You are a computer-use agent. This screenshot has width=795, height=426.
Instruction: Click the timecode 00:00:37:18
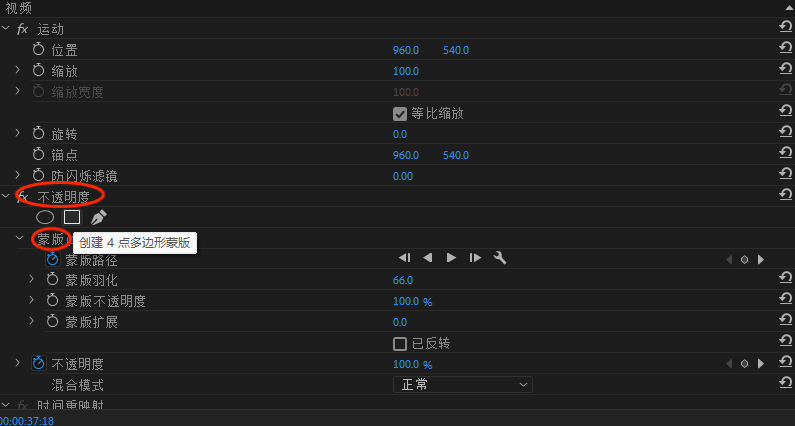click(x=26, y=421)
